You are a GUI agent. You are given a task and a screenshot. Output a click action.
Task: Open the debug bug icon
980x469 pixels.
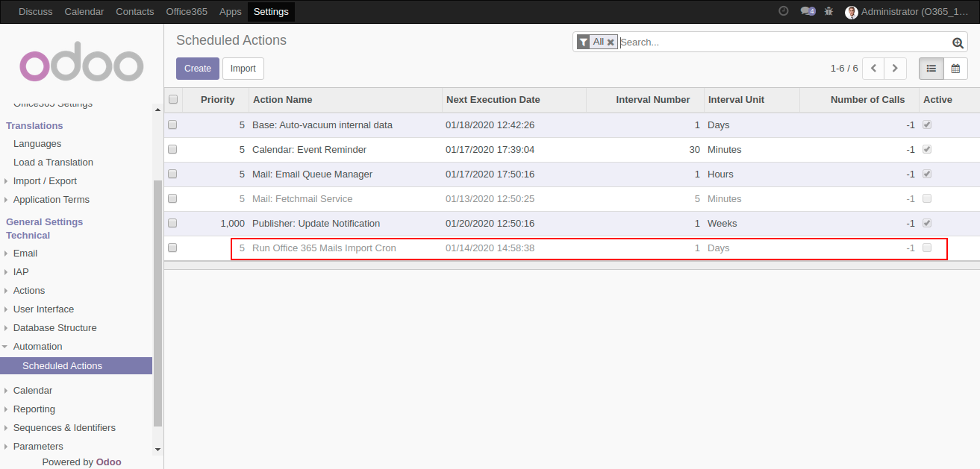point(828,11)
